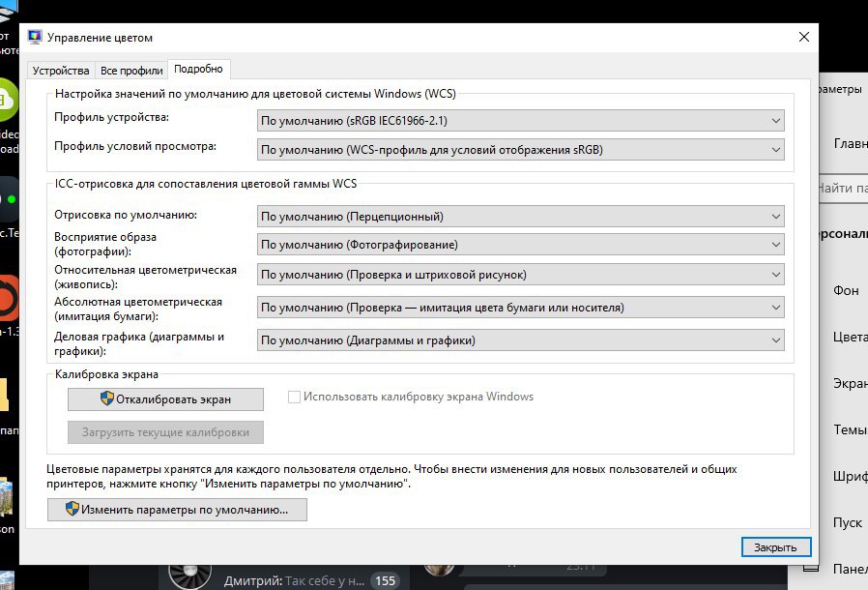Open the Профиль условий просмотра dropdown
The height and width of the screenshot is (590, 868).
point(520,150)
